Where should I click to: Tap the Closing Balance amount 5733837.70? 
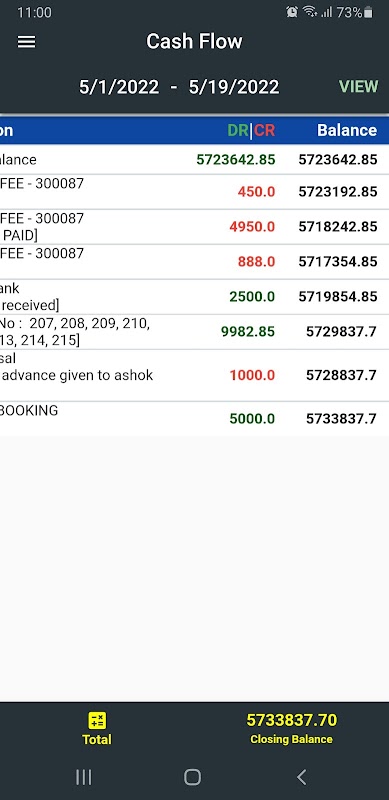[x=291, y=720]
